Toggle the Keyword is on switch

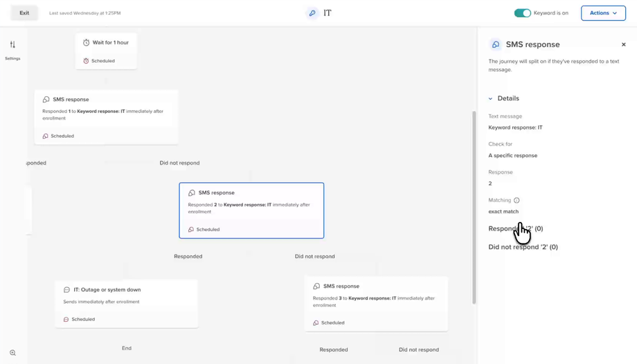tap(523, 13)
